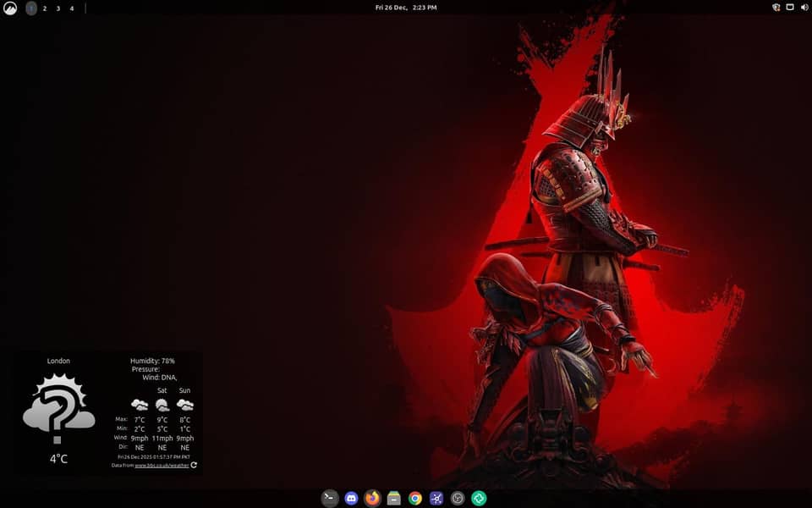This screenshot has width=812, height=508.
Task: Switch to workspace 3
Action: point(58,8)
